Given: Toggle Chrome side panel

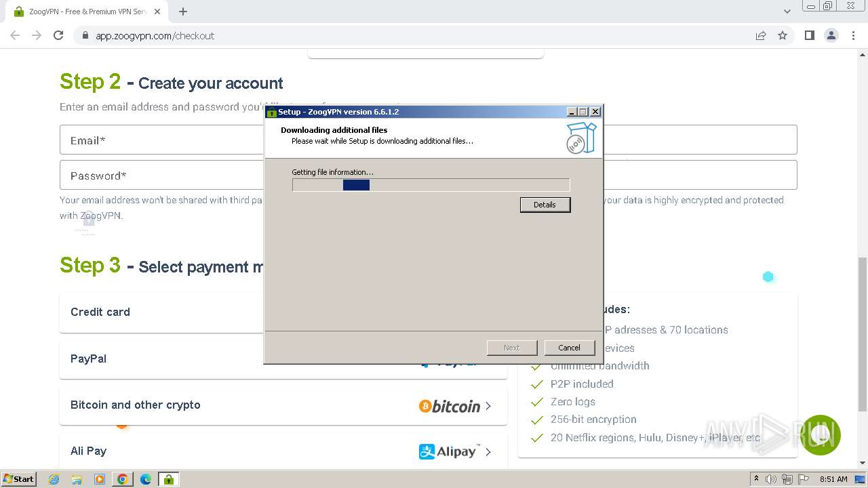Looking at the screenshot, I should 809,35.
